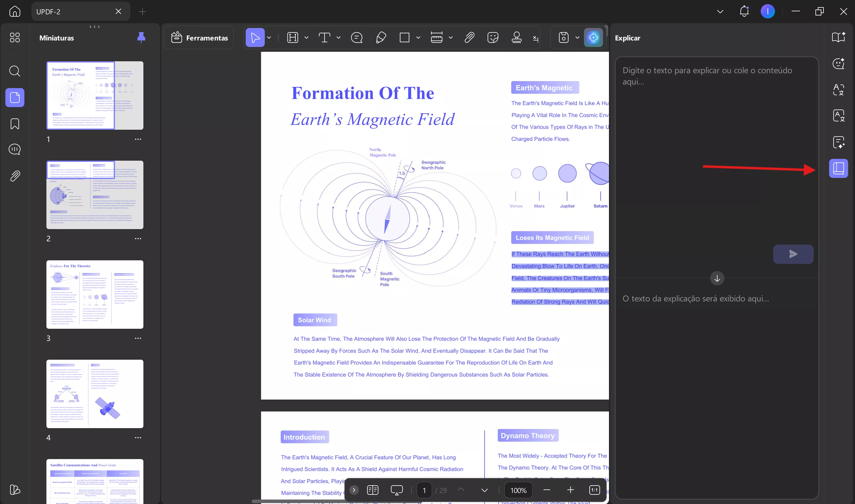Select the comment note tool
This screenshot has width=855, height=504.
tap(356, 37)
